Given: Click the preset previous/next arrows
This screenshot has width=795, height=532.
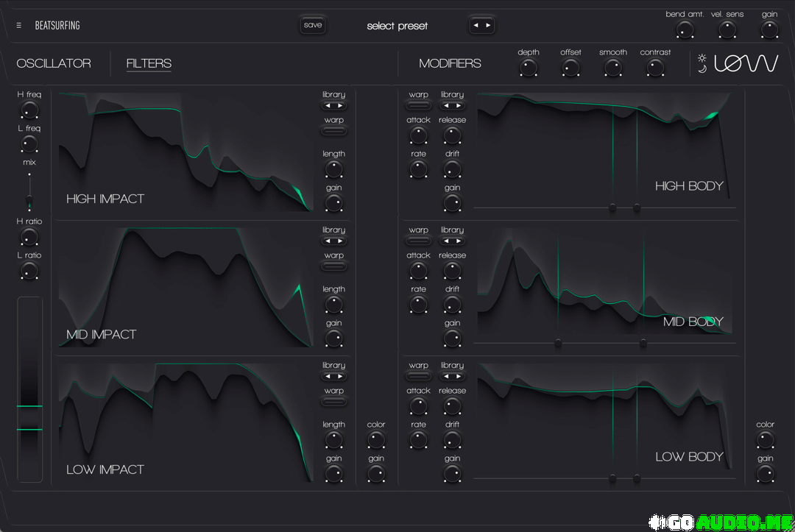Looking at the screenshot, I should coord(481,26).
